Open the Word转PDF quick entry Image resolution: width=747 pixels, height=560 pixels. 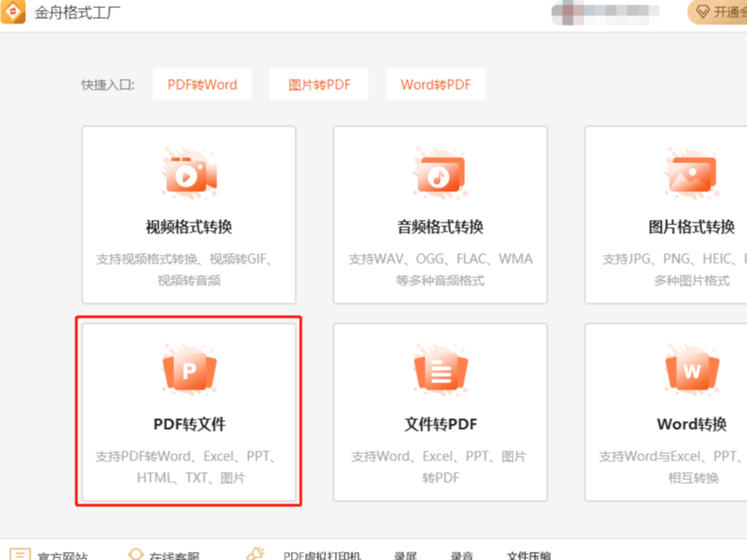(435, 84)
